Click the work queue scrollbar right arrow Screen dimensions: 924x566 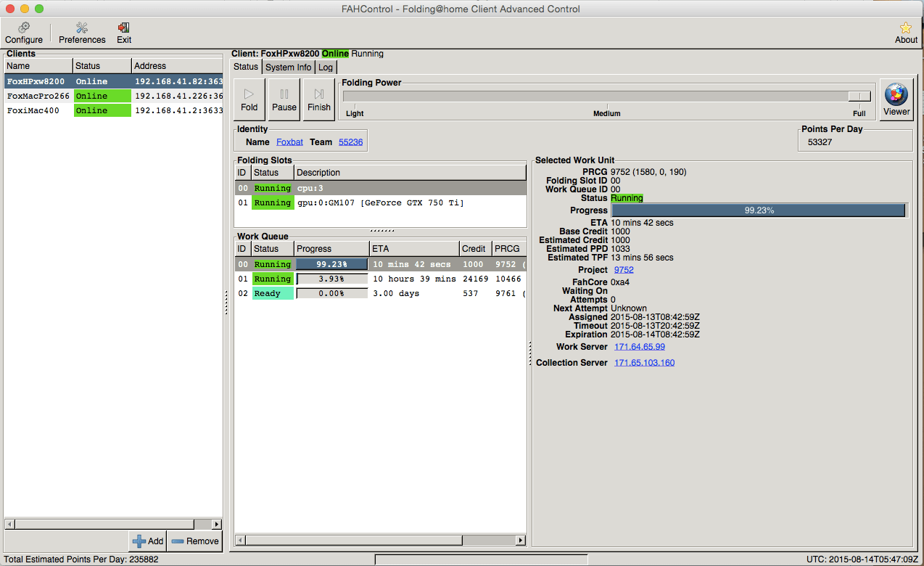coord(520,541)
